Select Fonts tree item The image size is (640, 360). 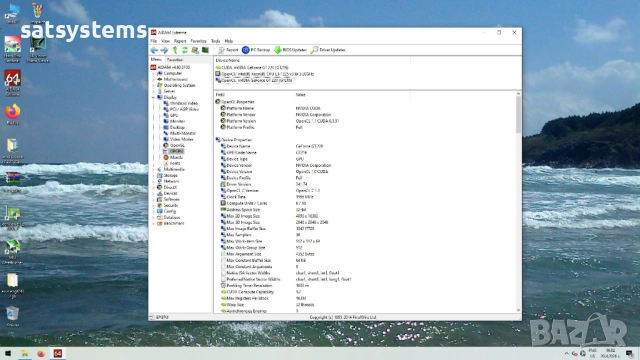(172, 163)
